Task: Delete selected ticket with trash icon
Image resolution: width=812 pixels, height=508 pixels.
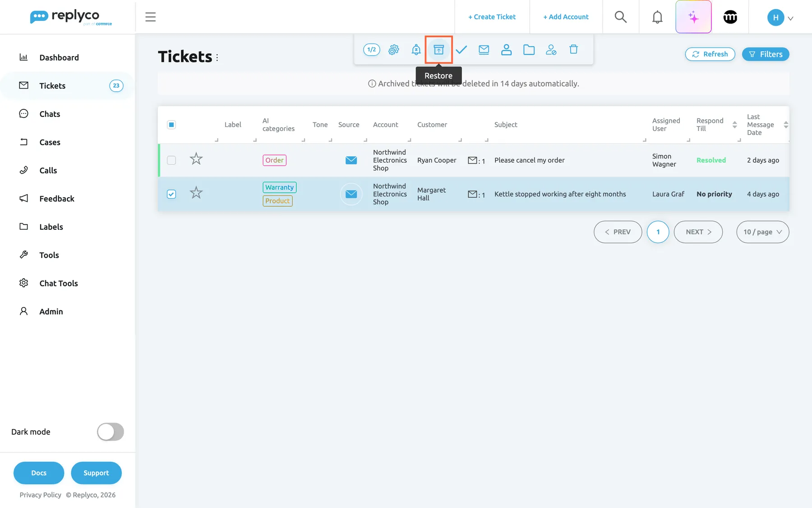Action: coord(573,49)
